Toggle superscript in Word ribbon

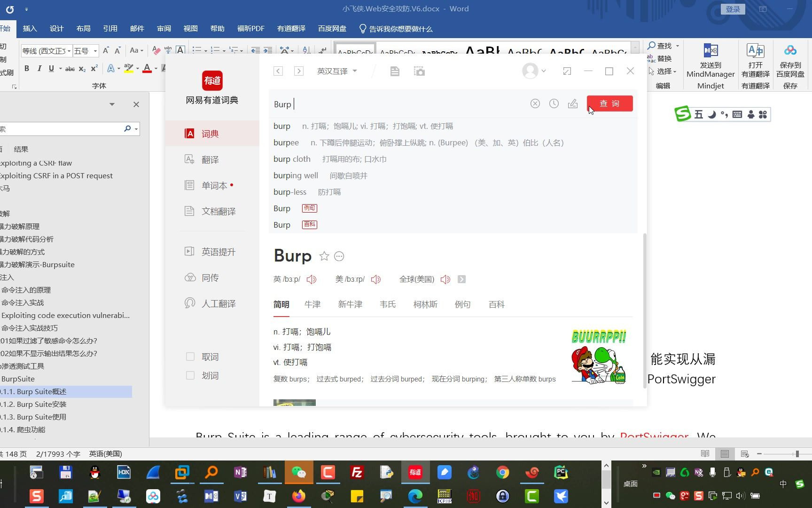(x=94, y=68)
